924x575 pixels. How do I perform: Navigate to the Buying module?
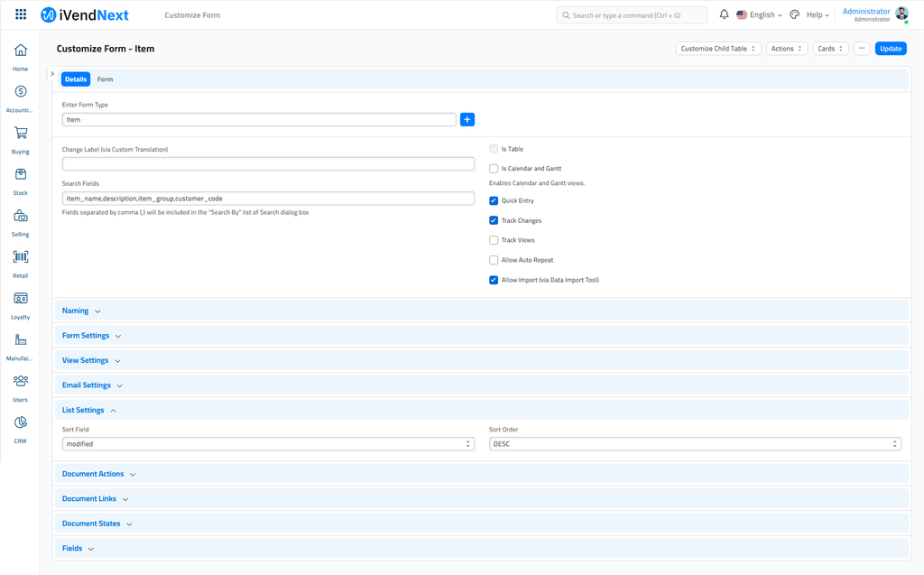[x=20, y=135]
